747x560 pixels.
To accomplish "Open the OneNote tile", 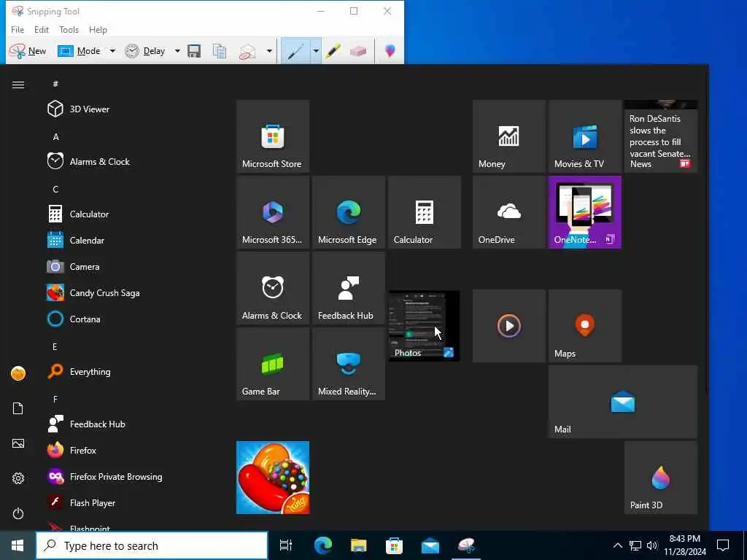I will (x=585, y=212).
